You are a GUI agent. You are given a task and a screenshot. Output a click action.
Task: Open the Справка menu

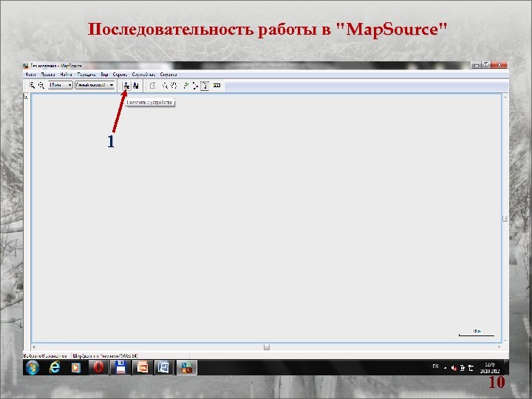168,75
